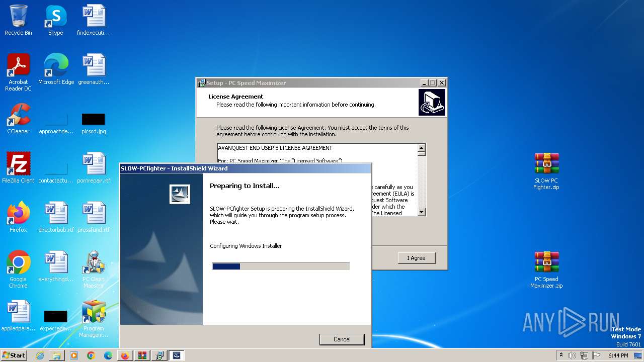644x362 pixels.
Task: Click the InstallShield logo icon in wizard
Action: point(180,194)
